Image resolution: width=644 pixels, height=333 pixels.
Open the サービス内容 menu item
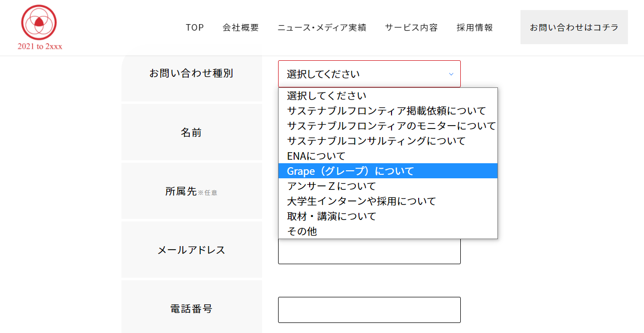(x=411, y=28)
